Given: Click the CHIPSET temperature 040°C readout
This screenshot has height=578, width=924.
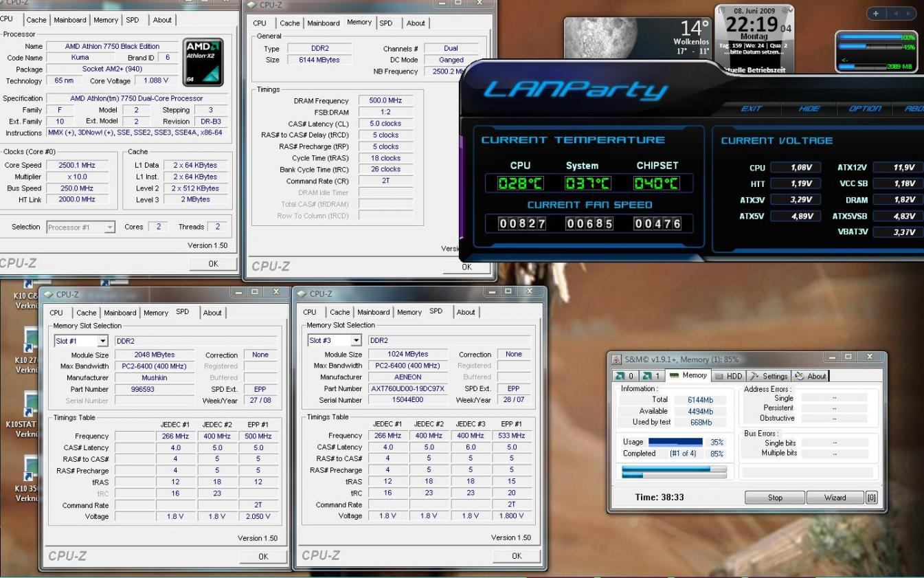Looking at the screenshot, I should pos(657,184).
